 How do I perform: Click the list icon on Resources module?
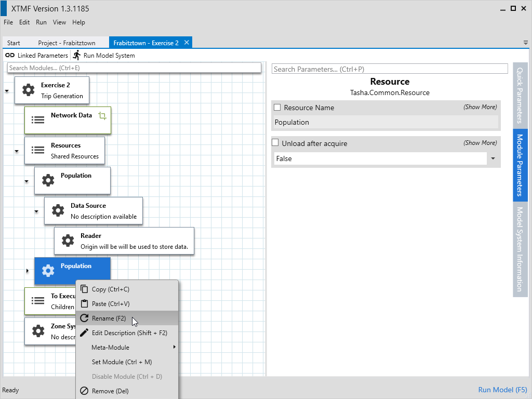tap(38, 150)
